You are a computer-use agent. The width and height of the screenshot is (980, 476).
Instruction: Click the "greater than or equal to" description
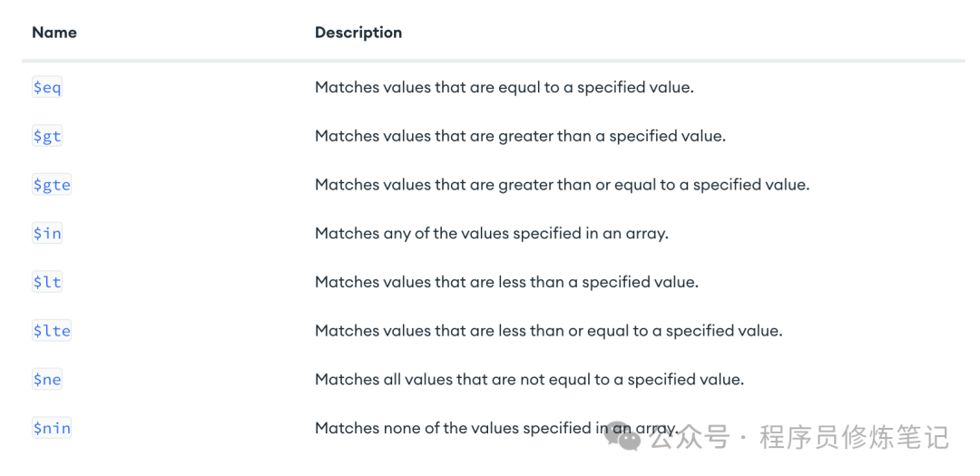[x=562, y=185]
